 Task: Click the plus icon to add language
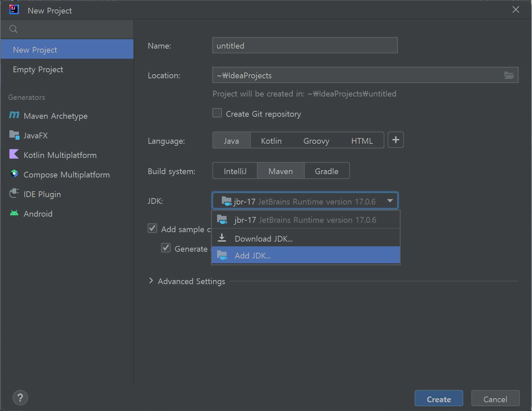(x=396, y=140)
